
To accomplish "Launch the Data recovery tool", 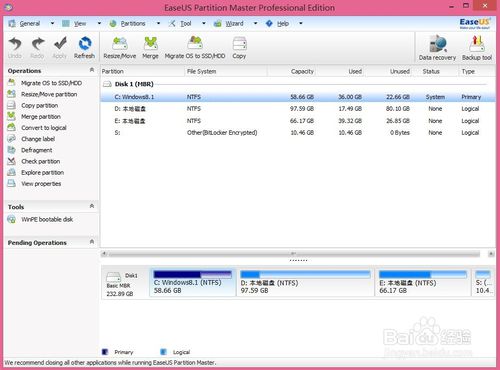I will (x=437, y=48).
